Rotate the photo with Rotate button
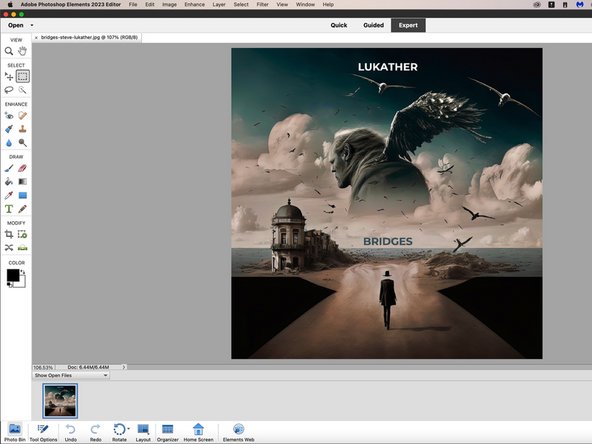 pos(119,433)
